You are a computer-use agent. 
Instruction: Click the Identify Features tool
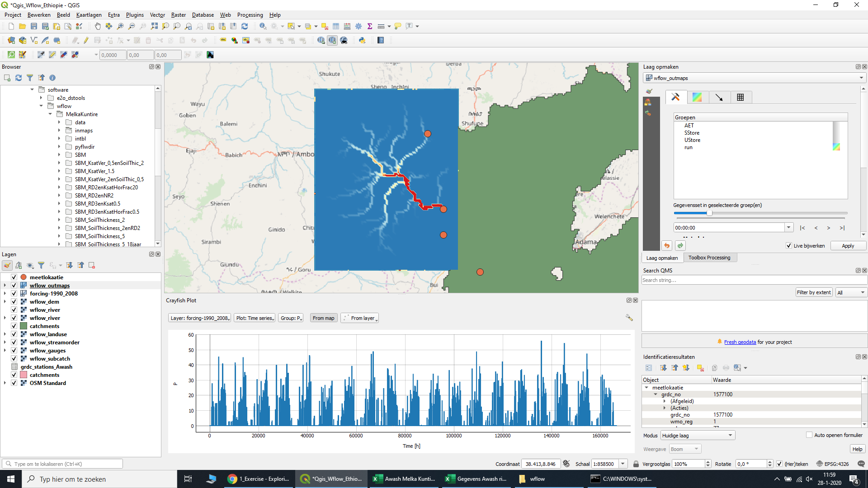263,26
